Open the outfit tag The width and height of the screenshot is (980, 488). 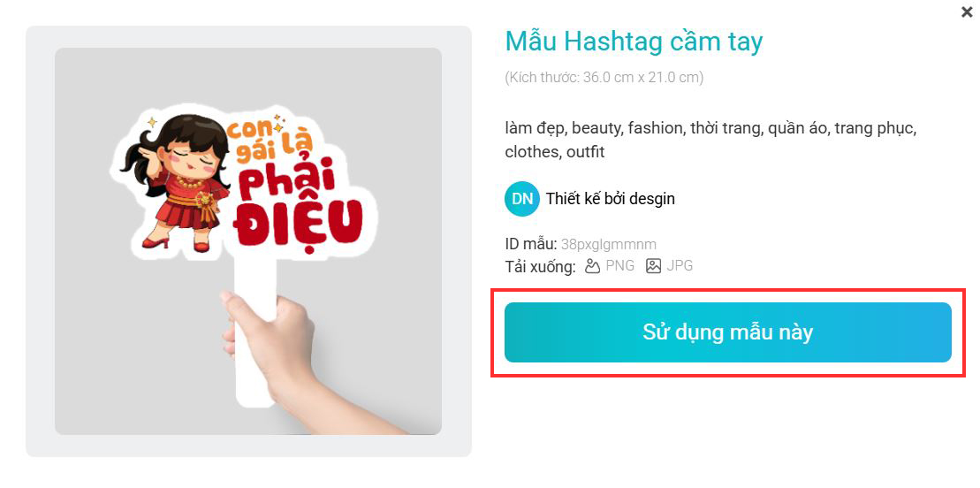pyautogui.click(x=586, y=152)
